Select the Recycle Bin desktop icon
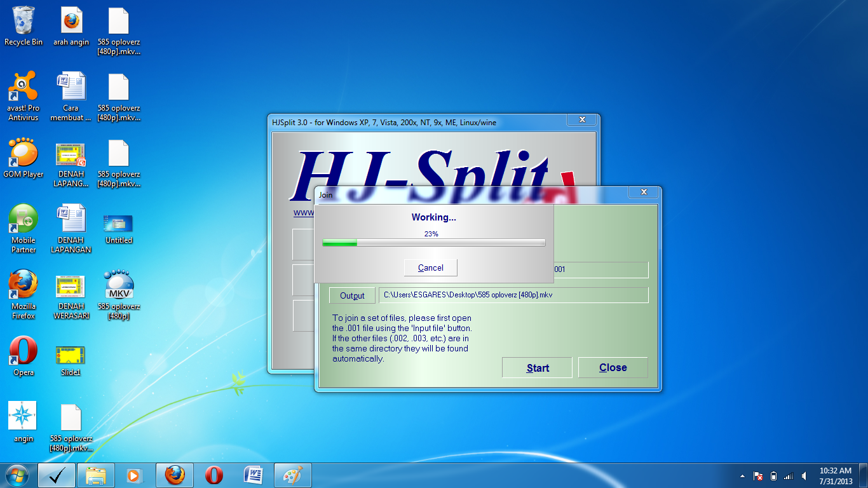The height and width of the screenshot is (488, 868). pos(24,27)
